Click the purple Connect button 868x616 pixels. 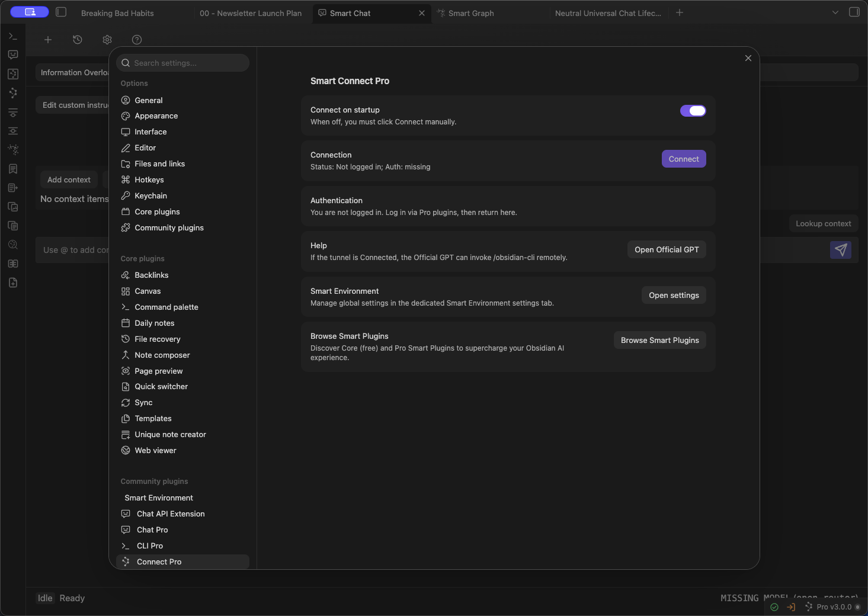point(684,159)
